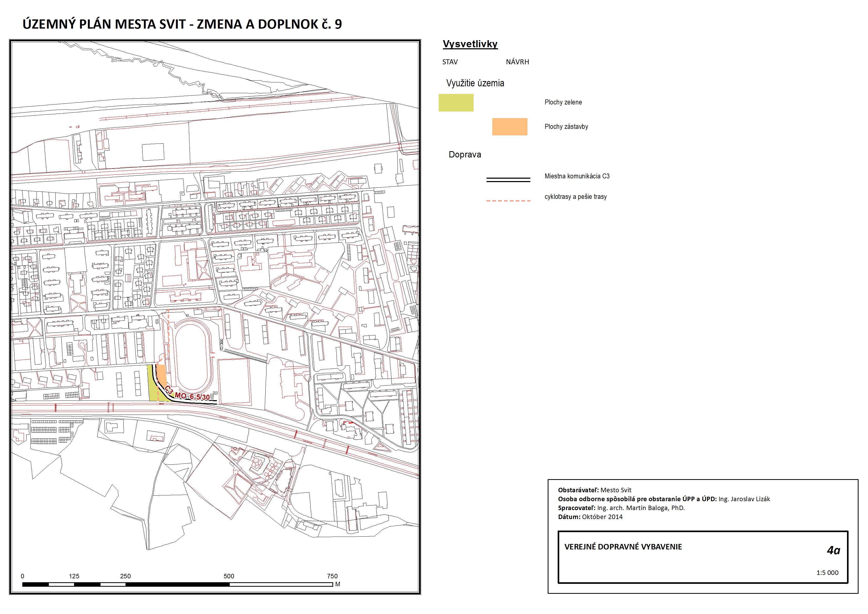Screen dimensions: 868x614
Task: Click VEREJNÉ DOPRAVNÉ VYBAVENIE title text
Action: tap(623, 547)
